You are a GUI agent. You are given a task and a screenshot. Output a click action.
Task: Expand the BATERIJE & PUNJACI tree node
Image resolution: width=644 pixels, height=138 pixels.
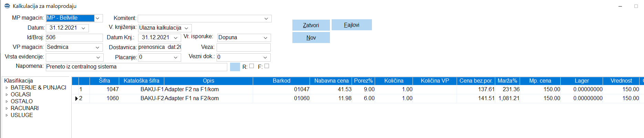click(7, 88)
